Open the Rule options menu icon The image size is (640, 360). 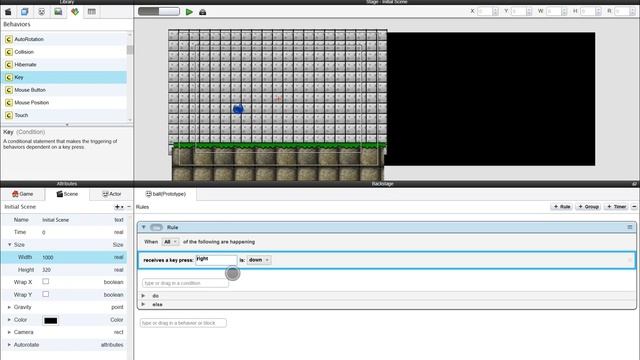[630, 227]
